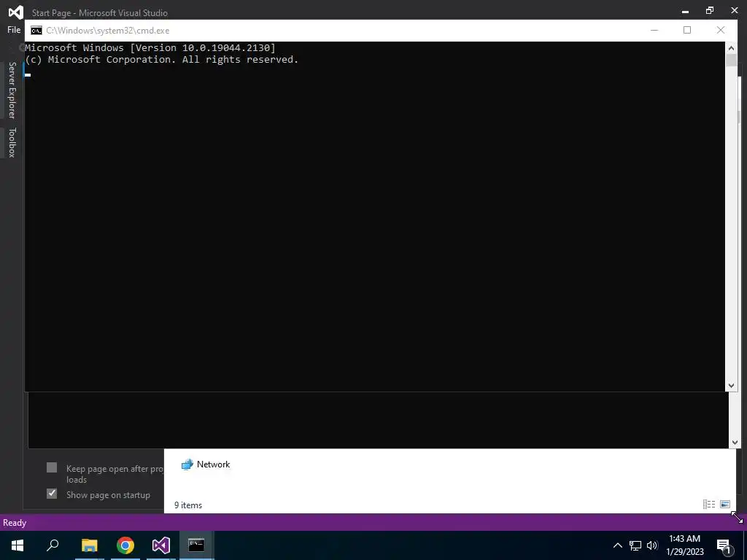
Task: Open the Server Explorer side tab
Action: coord(12,90)
